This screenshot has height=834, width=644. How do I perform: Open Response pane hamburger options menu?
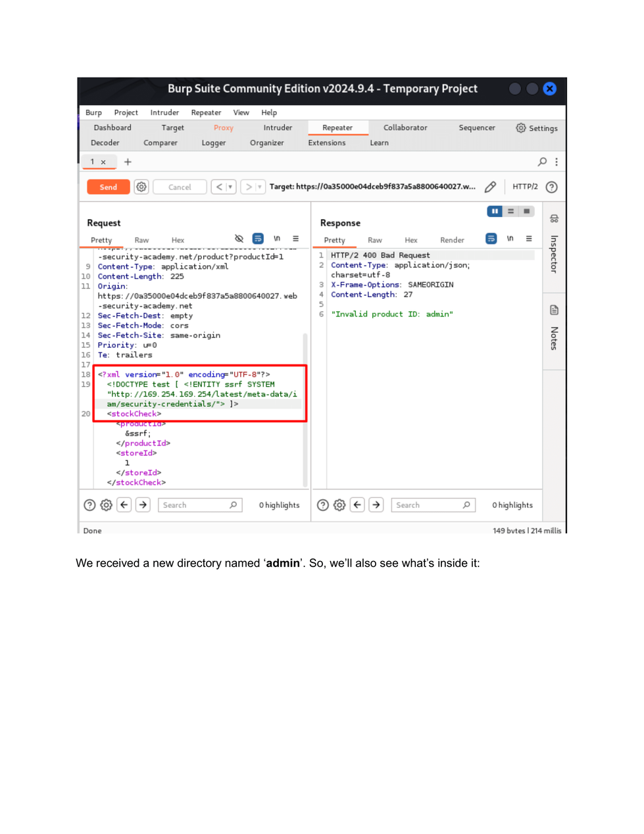pos(529,238)
